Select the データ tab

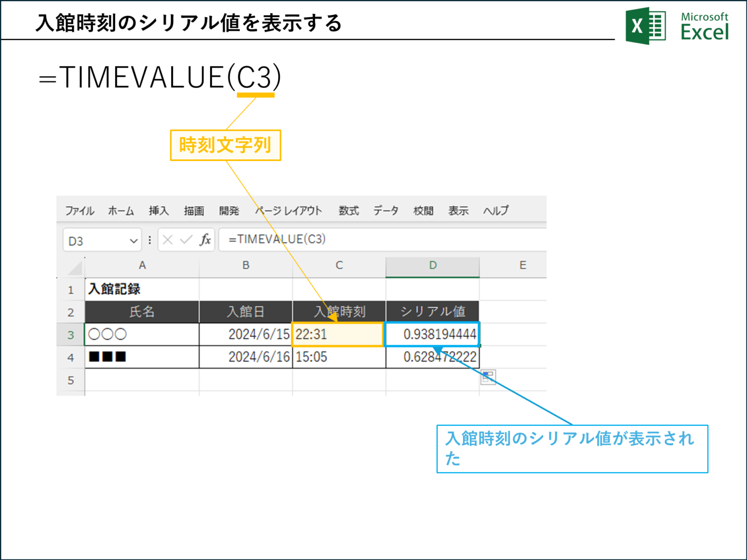pos(386,210)
